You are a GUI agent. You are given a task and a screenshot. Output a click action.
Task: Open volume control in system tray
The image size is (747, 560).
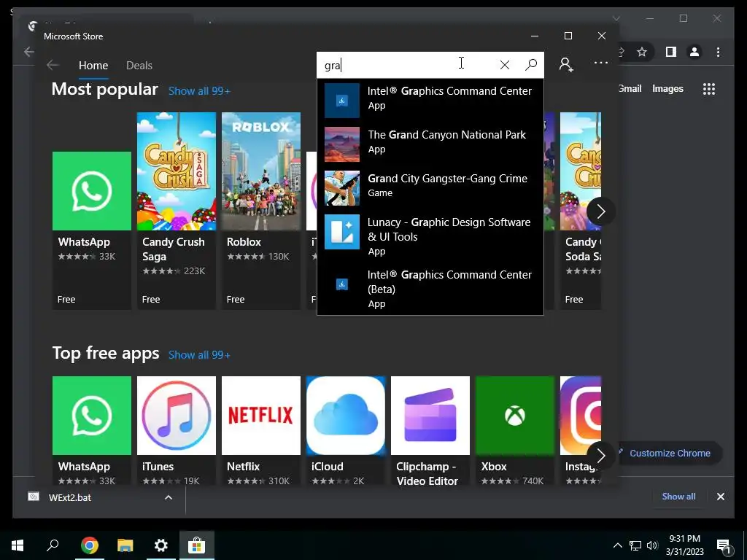point(651,545)
